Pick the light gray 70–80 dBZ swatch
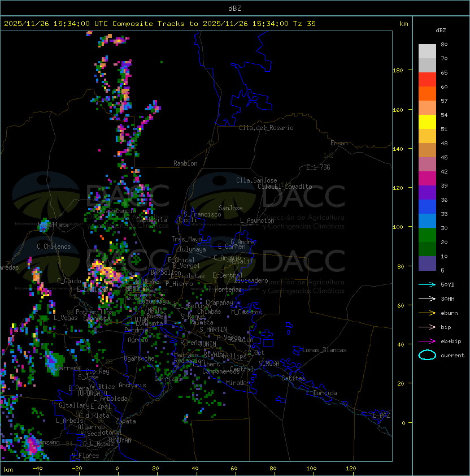470x476 pixels. tap(427, 51)
